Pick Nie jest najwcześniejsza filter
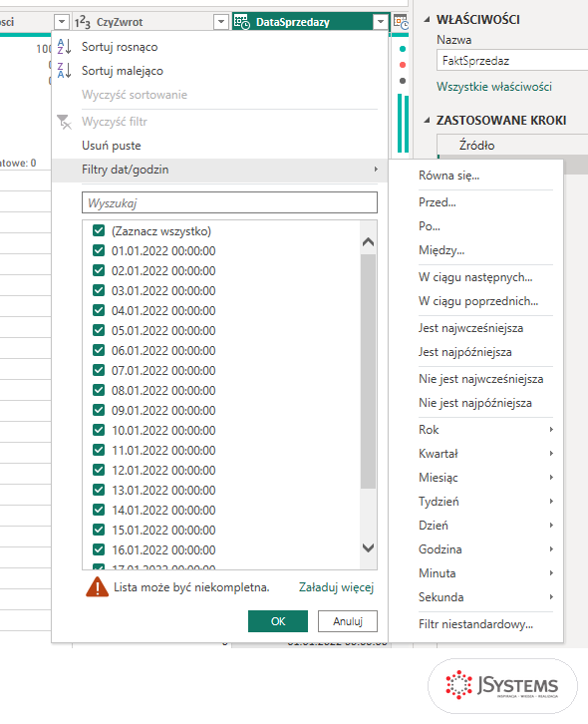This screenshot has width=588, height=724. [x=481, y=379]
